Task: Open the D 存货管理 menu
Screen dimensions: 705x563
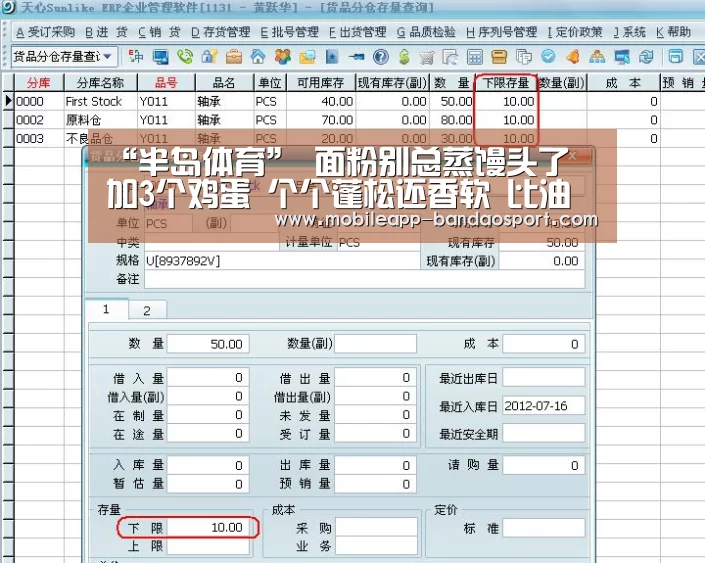Action: pos(220,32)
